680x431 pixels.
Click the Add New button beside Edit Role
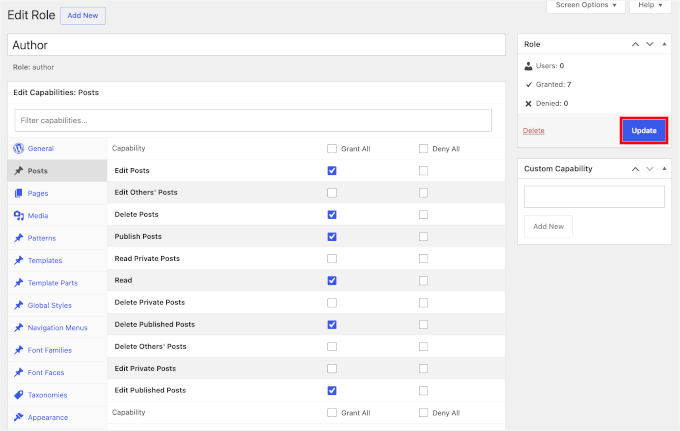[83, 16]
